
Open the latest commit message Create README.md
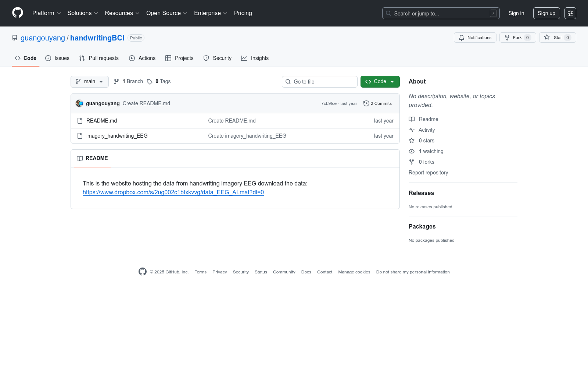146,103
